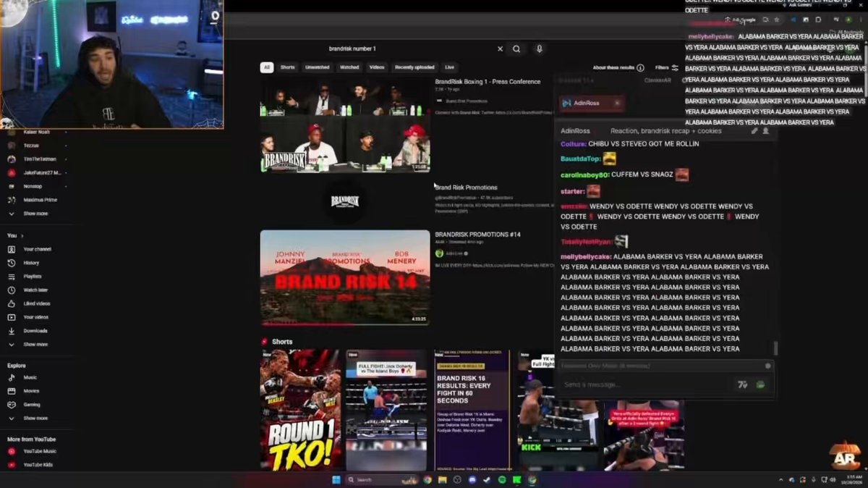
Task: Open the You section chevron
Action: tap(22, 236)
